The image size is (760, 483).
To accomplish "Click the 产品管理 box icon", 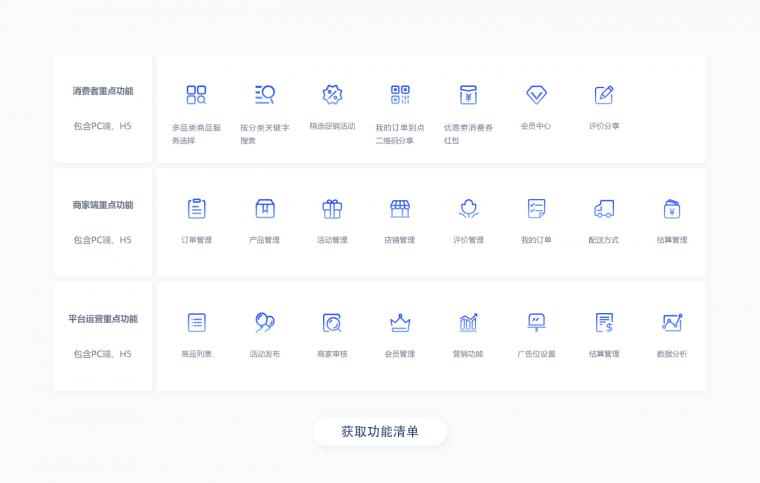I will click(x=265, y=209).
